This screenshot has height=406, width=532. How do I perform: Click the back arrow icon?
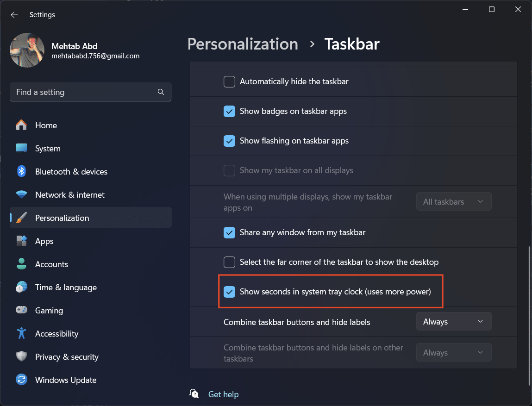click(x=14, y=15)
